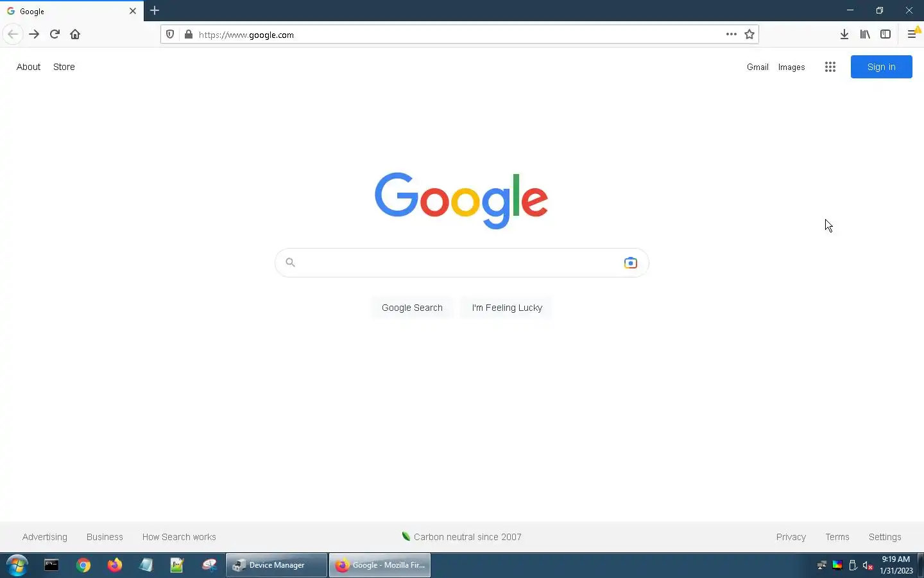The width and height of the screenshot is (924, 578).
Task: Open Business footer link
Action: pyautogui.click(x=105, y=537)
